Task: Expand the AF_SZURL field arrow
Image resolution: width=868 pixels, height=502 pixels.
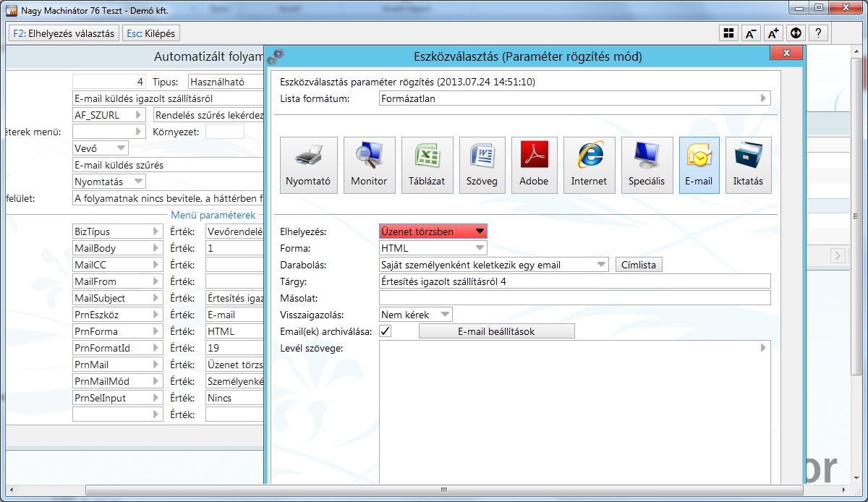Action: click(x=139, y=115)
